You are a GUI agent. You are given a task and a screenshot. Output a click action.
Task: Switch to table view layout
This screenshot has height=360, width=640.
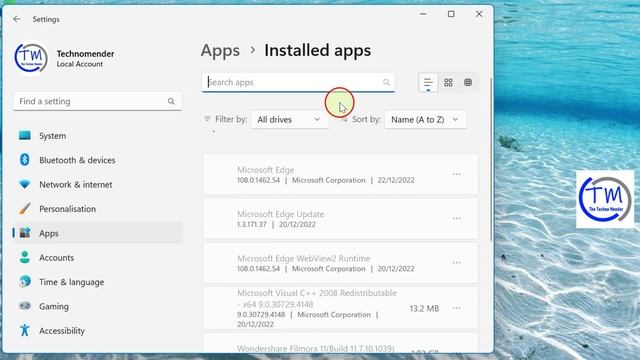[468, 83]
